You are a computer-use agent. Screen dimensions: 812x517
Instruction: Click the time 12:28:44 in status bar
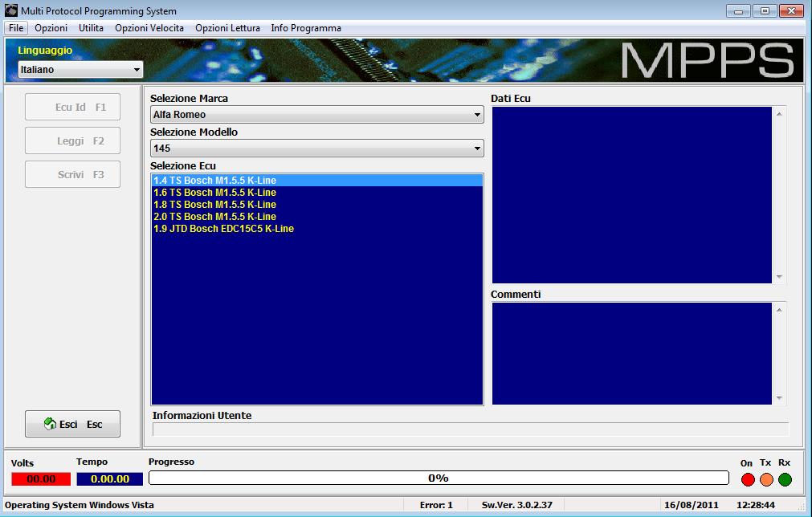pos(756,505)
